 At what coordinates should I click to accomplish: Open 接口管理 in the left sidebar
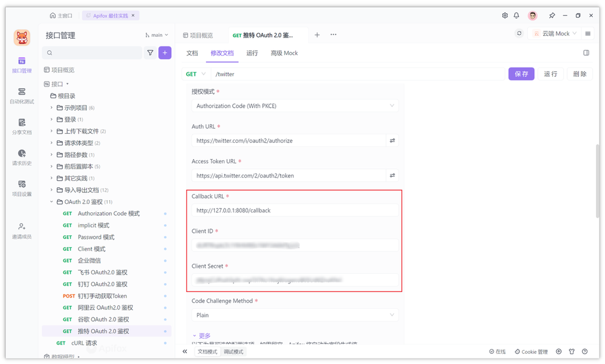22,63
